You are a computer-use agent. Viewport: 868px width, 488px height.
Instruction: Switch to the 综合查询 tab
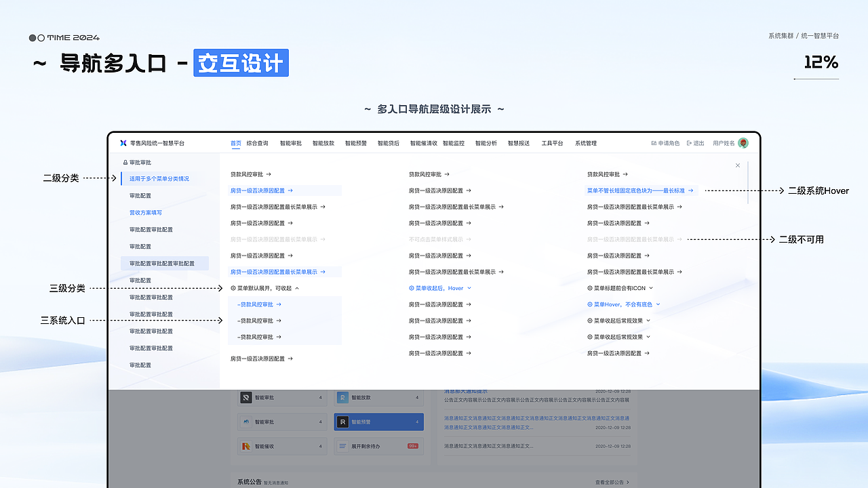[258, 143]
